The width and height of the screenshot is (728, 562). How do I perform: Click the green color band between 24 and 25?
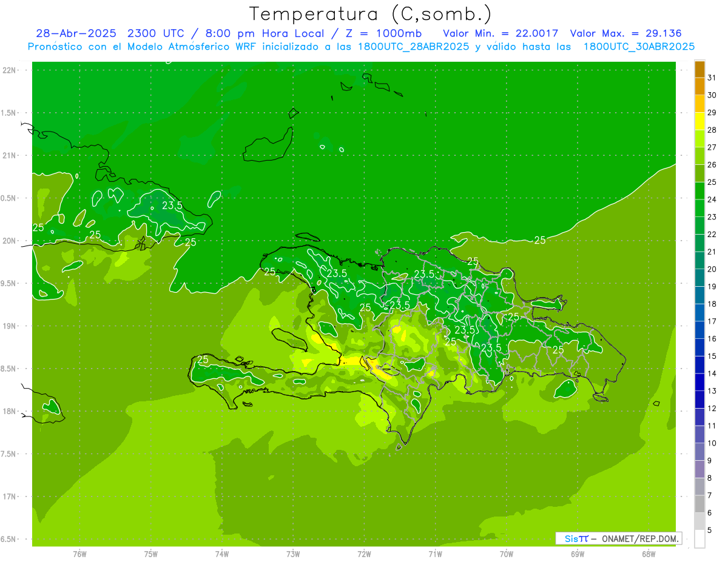pos(699,191)
